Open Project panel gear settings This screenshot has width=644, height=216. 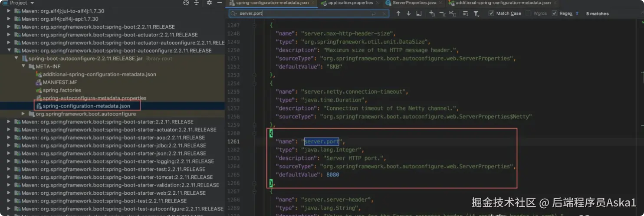click(x=209, y=3)
